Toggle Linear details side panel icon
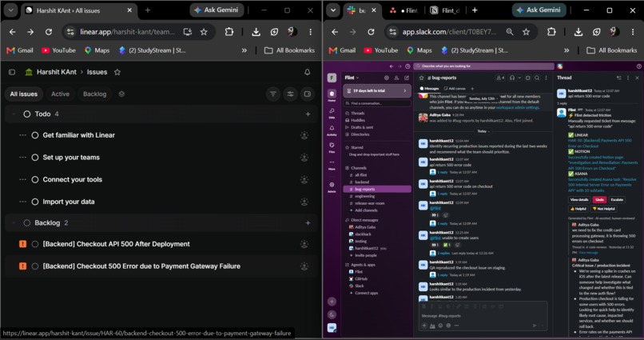 [x=307, y=94]
